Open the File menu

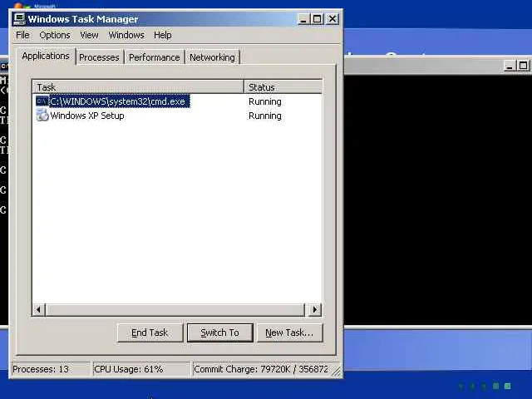coord(22,35)
